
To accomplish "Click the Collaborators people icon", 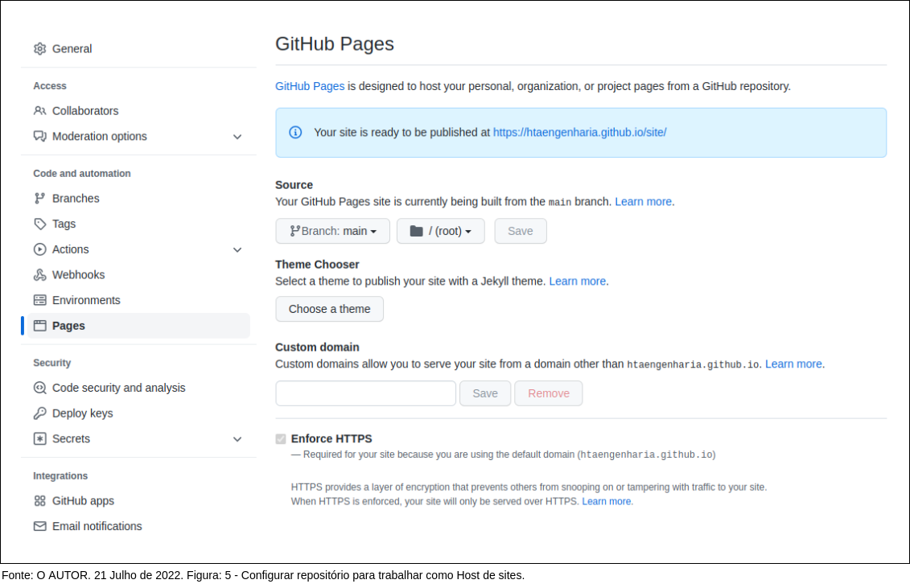I will pos(39,111).
